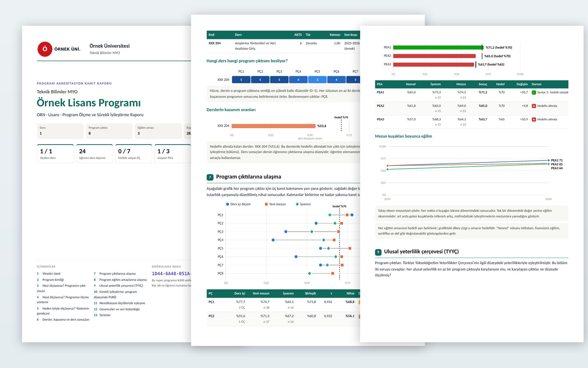Image resolution: width=588 pixels, height=368 pixels.
Task: Click the PEA1 end point on trend chart
Action: (549, 160)
